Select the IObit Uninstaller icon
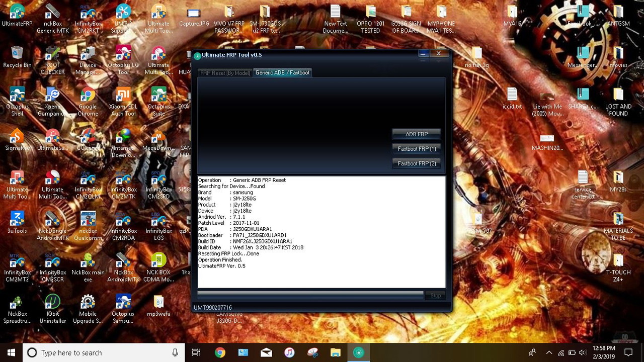 tap(53, 309)
